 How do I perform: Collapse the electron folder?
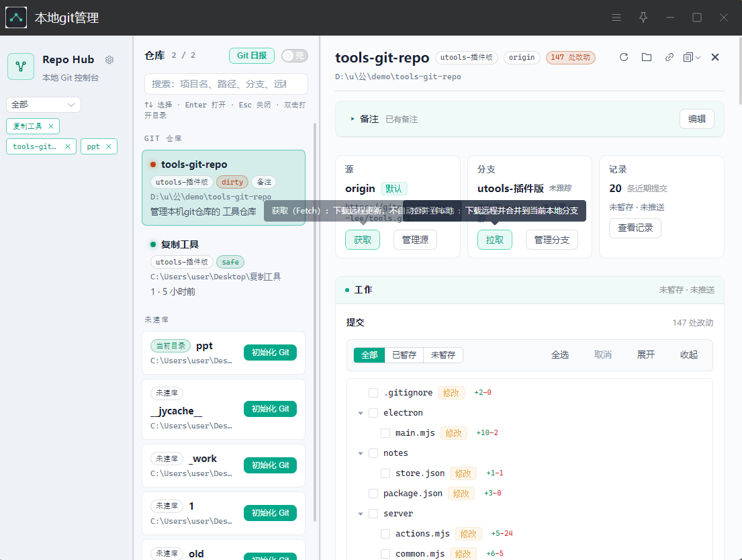[x=361, y=413]
